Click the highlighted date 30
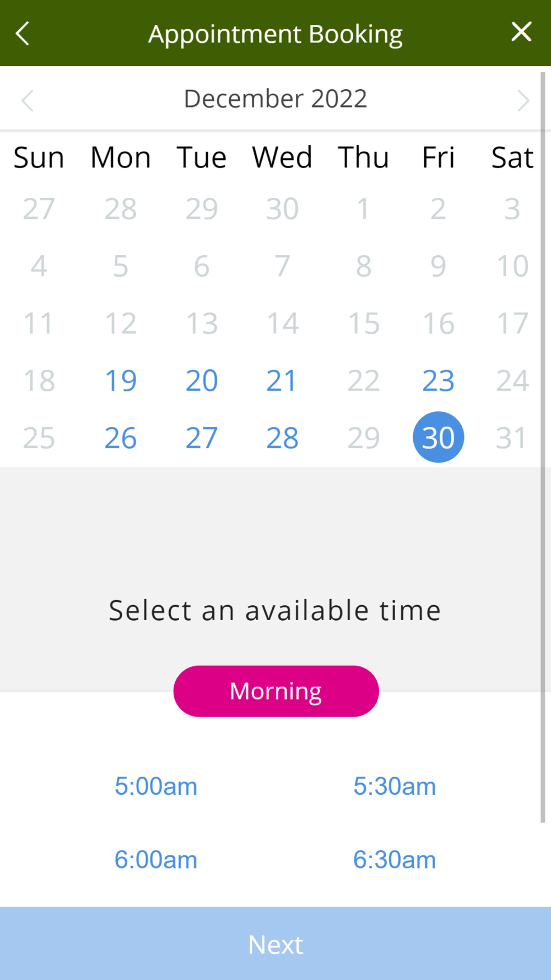Image resolution: width=551 pixels, height=980 pixels. pos(438,437)
